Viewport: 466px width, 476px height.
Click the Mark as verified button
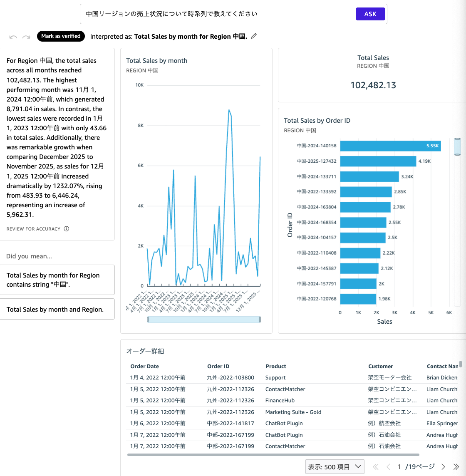click(61, 36)
